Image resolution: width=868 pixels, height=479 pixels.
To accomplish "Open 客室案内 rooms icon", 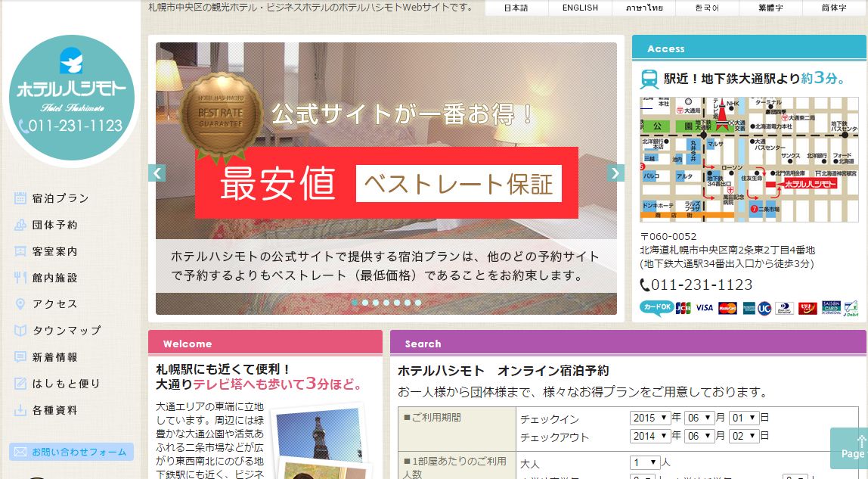I will coord(20,251).
